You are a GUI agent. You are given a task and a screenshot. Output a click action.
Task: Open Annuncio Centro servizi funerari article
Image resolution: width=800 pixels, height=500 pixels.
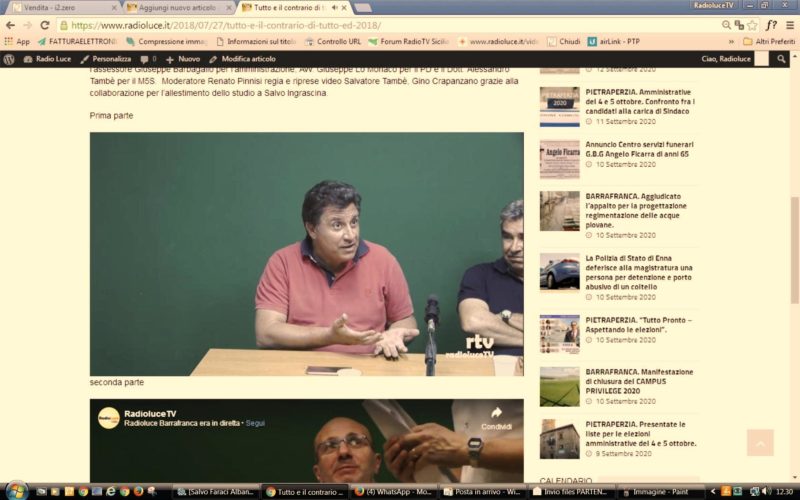coord(639,149)
